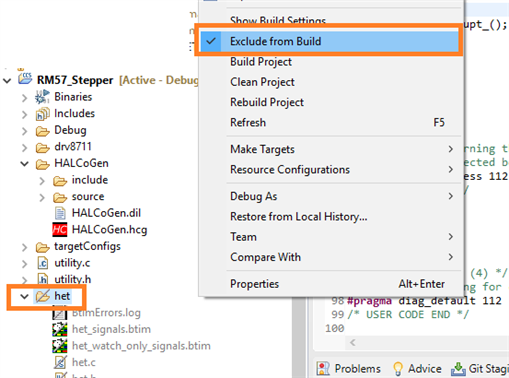Collapse the HALCoGen folder
The width and height of the screenshot is (509, 378).
[25, 164]
